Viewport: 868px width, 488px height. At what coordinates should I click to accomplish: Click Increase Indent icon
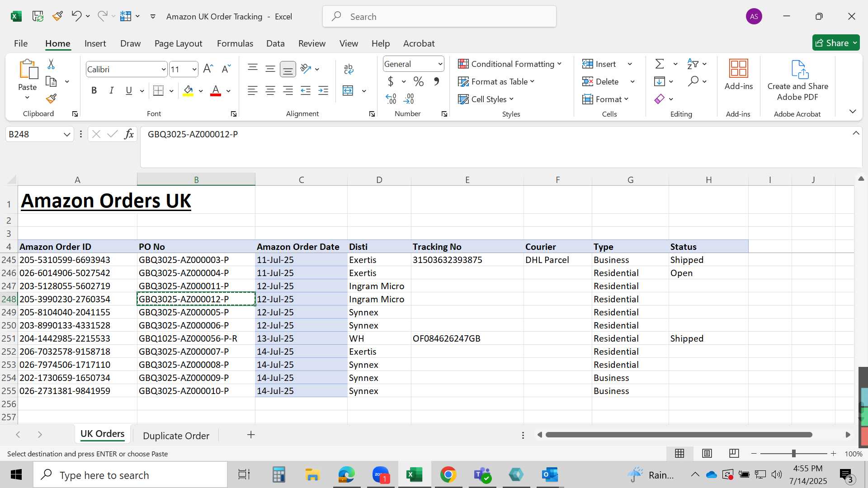coord(323,90)
